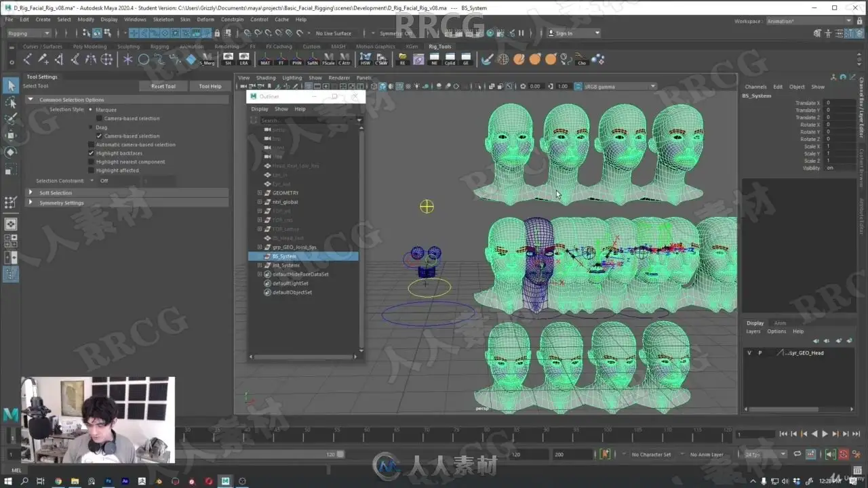Click the MAT shelf icon
The image size is (868, 488).
265,59
